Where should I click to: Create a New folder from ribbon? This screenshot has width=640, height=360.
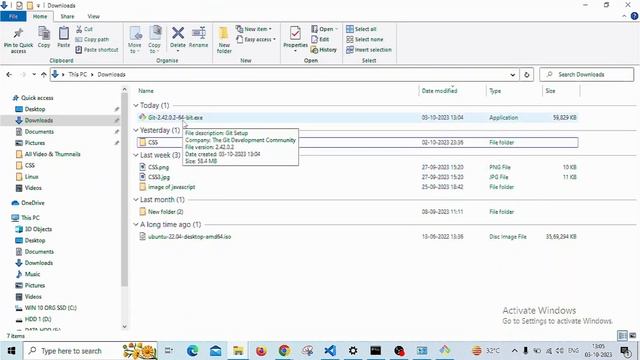[x=224, y=40]
